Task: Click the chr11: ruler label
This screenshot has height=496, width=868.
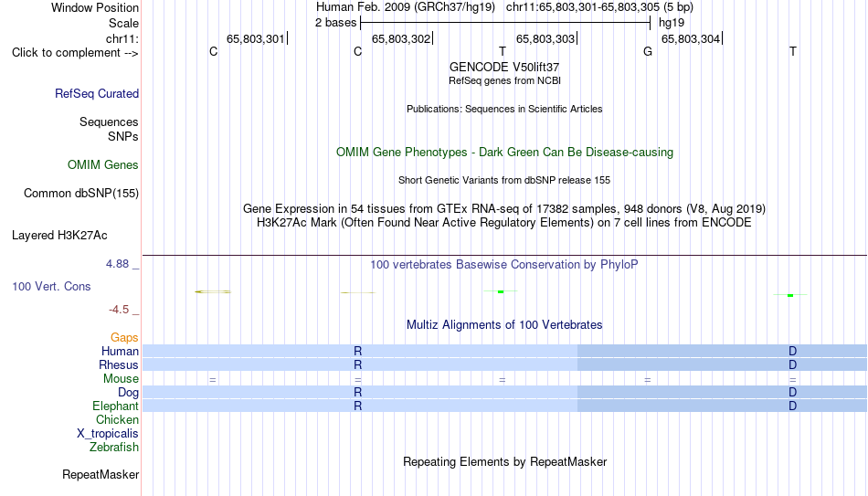Action: coord(122,38)
